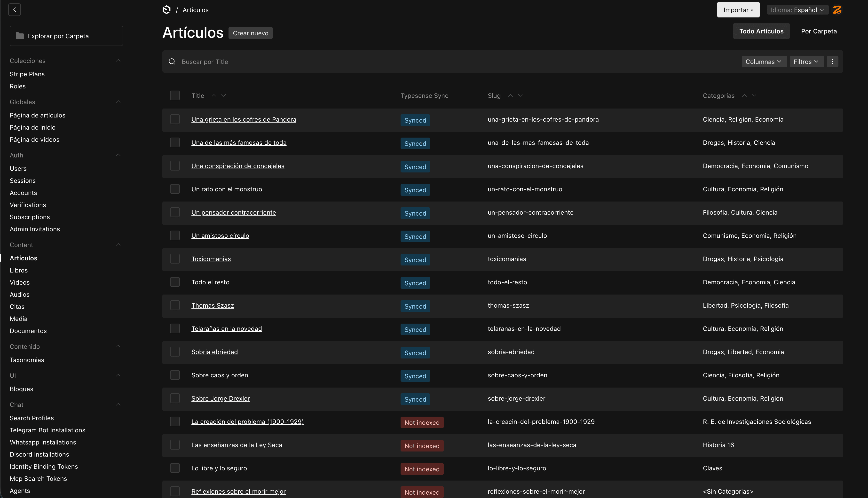Screen dimensions: 868x498
Task: Click slug text un-amistoso-circulo
Action: tap(517, 236)
